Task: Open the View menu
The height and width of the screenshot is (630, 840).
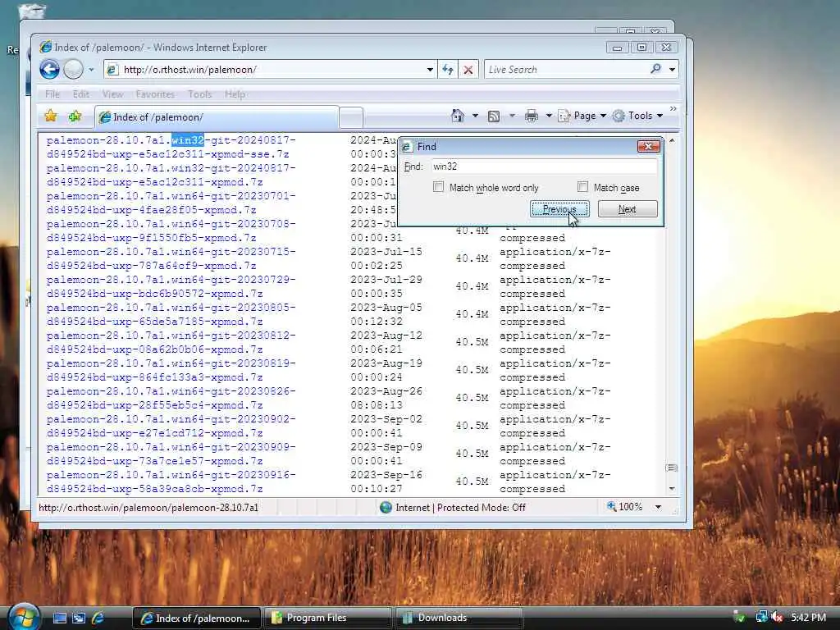Action: (112, 94)
